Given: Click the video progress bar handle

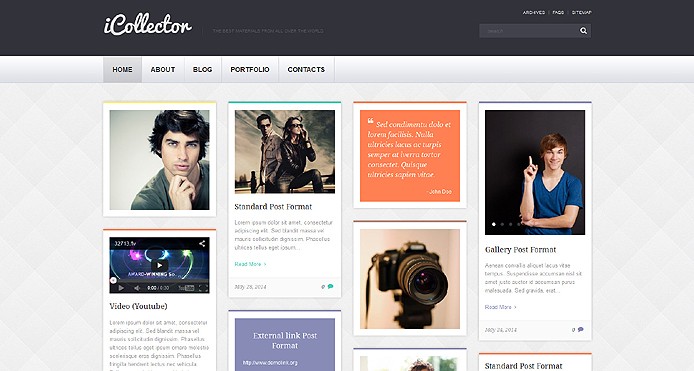Looking at the screenshot, I should (113, 280).
